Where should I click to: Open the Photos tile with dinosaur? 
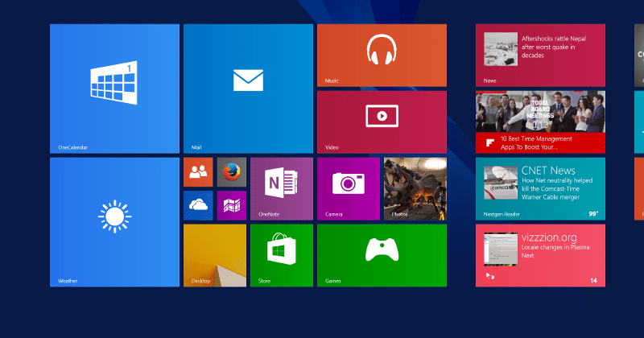[x=415, y=188]
